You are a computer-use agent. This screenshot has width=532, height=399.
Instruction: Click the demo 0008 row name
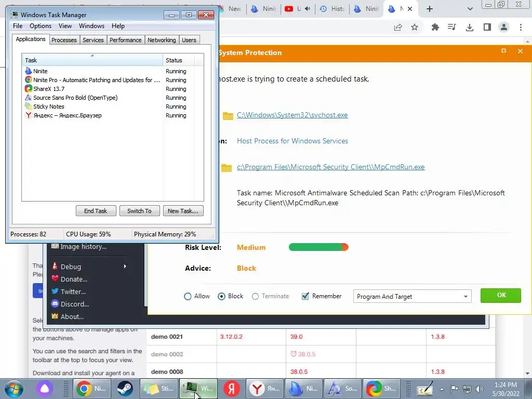(167, 372)
